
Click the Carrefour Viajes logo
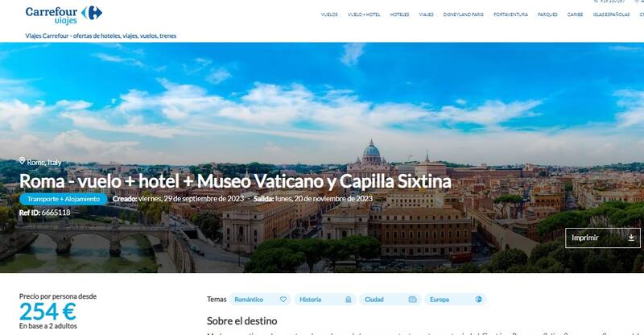tap(64, 14)
